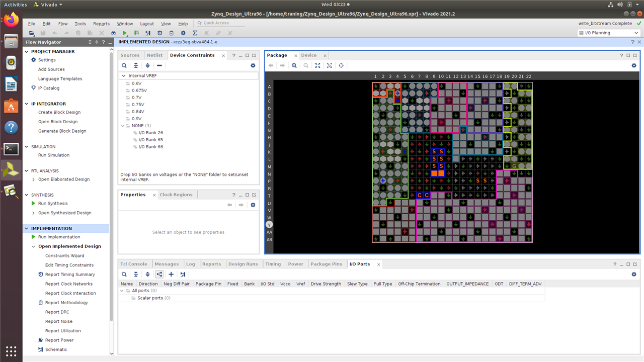644x362 pixels.
Task: Open the Package Pins tab
Action: pos(326,264)
